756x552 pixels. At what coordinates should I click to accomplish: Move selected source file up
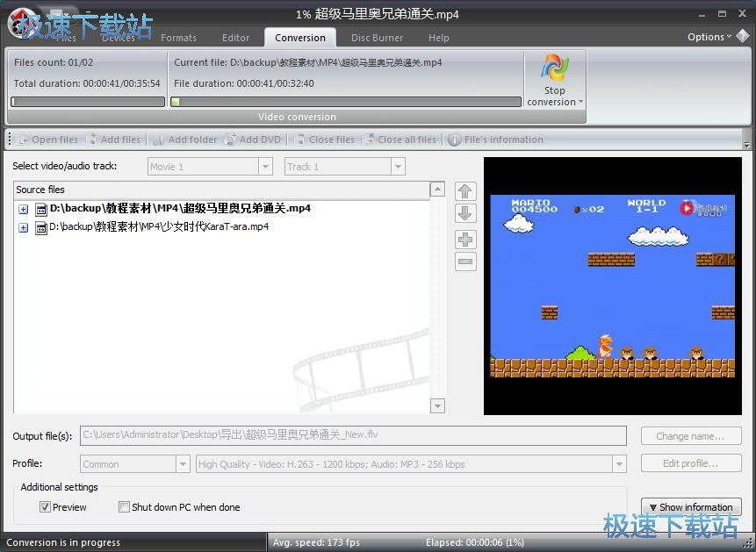465,191
